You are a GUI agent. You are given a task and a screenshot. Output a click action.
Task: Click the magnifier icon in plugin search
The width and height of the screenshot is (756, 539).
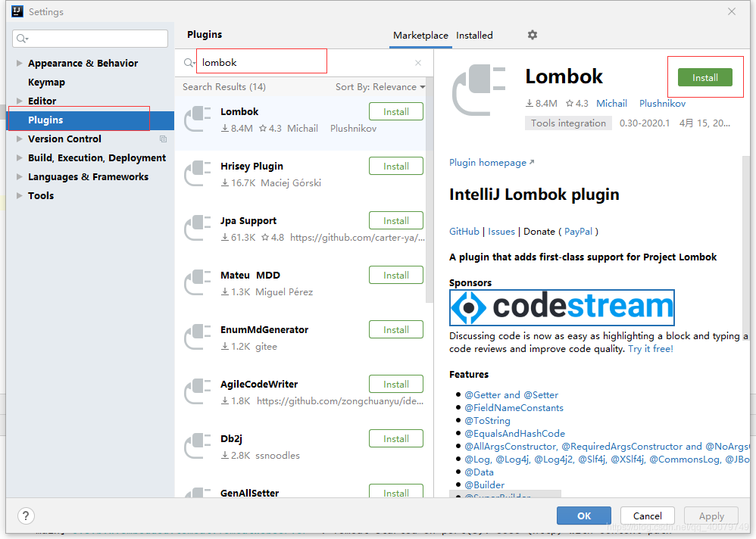pos(189,63)
